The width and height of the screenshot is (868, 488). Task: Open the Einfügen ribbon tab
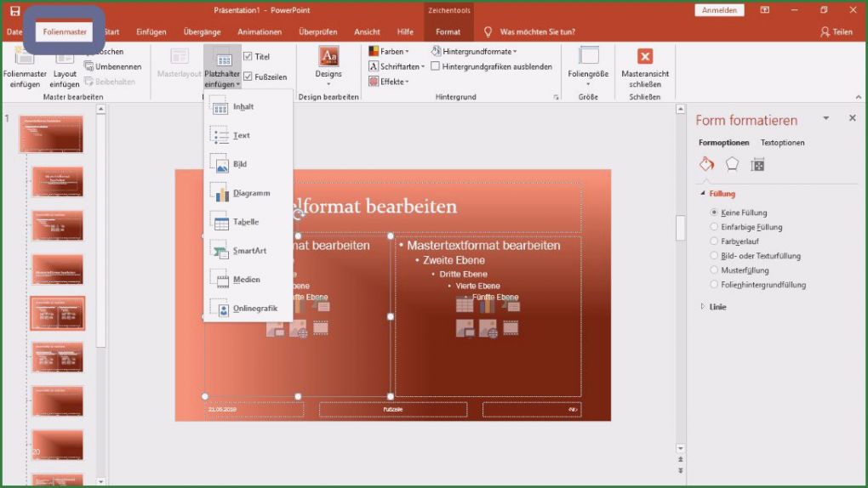(x=151, y=32)
